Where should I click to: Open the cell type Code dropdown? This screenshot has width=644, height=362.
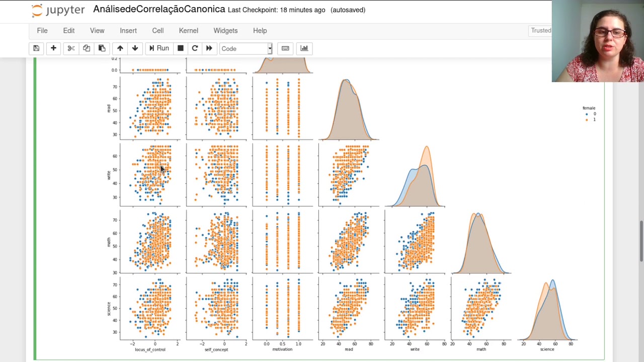(x=246, y=48)
